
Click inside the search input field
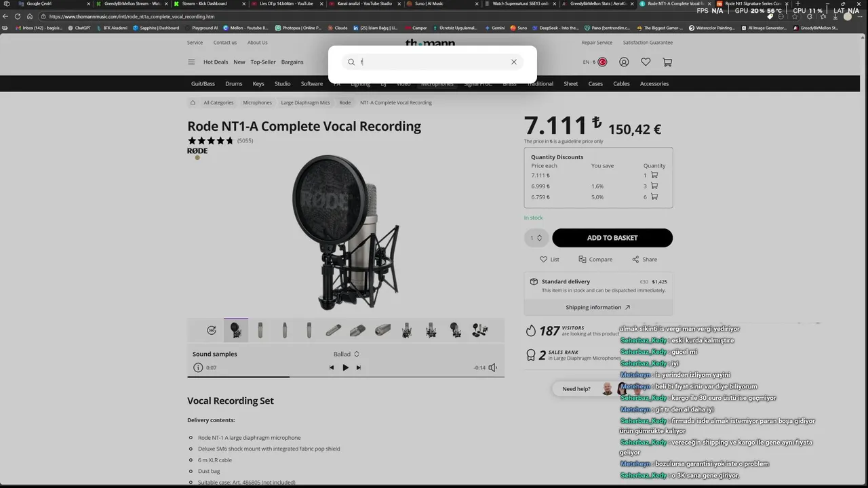click(433, 62)
